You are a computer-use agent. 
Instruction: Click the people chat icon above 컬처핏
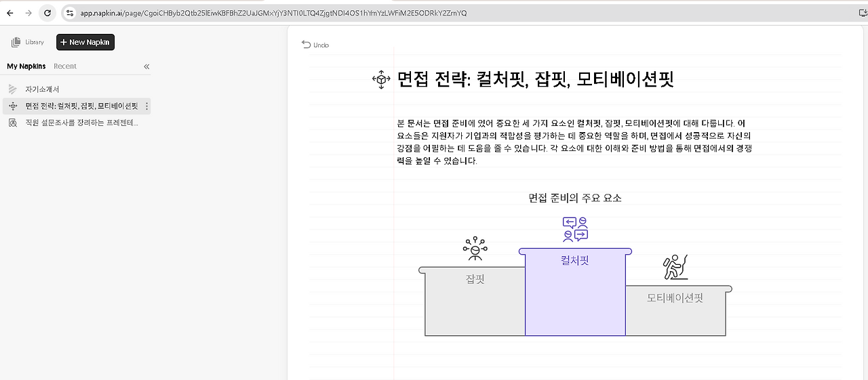(x=575, y=230)
